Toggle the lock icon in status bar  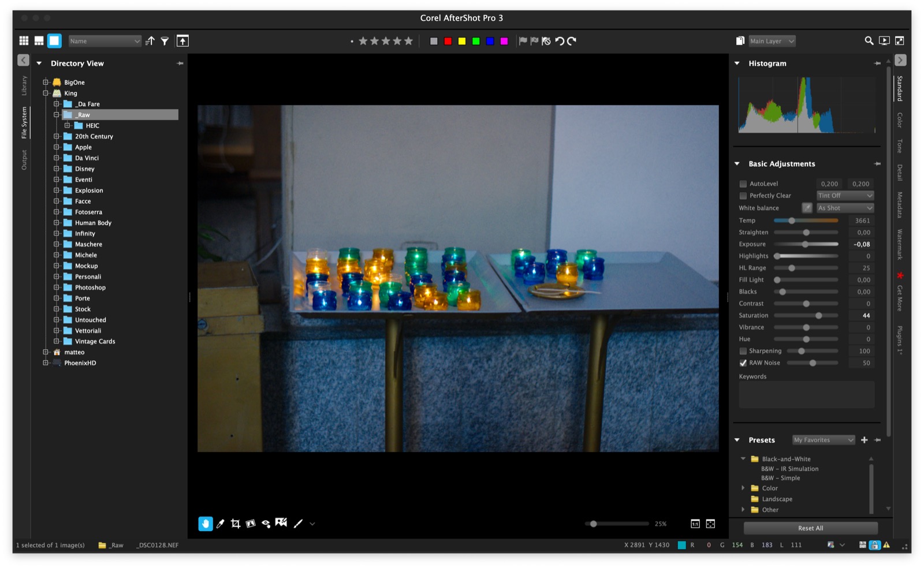click(x=875, y=545)
